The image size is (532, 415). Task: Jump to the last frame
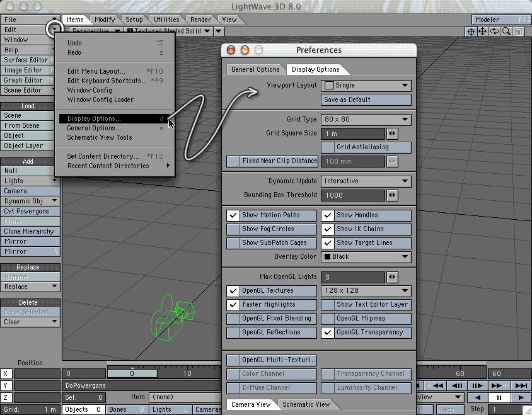(x=521, y=385)
